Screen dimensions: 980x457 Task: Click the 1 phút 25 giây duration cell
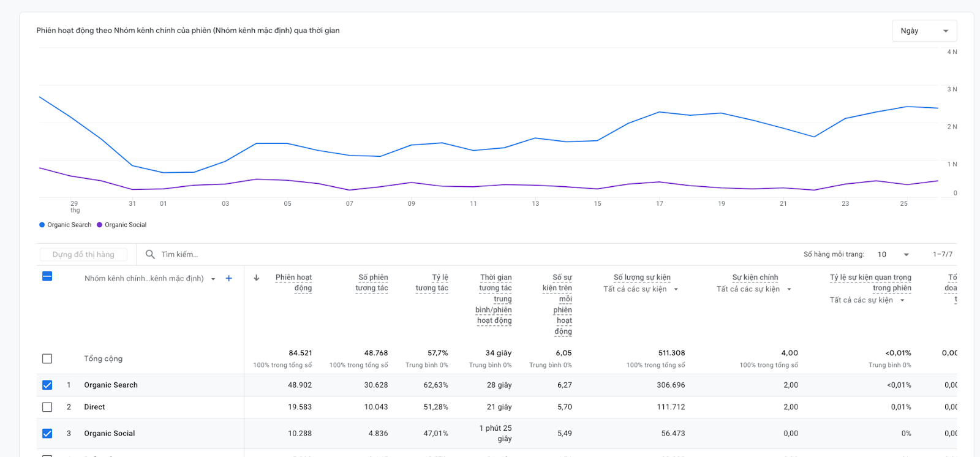pyautogui.click(x=496, y=433)
